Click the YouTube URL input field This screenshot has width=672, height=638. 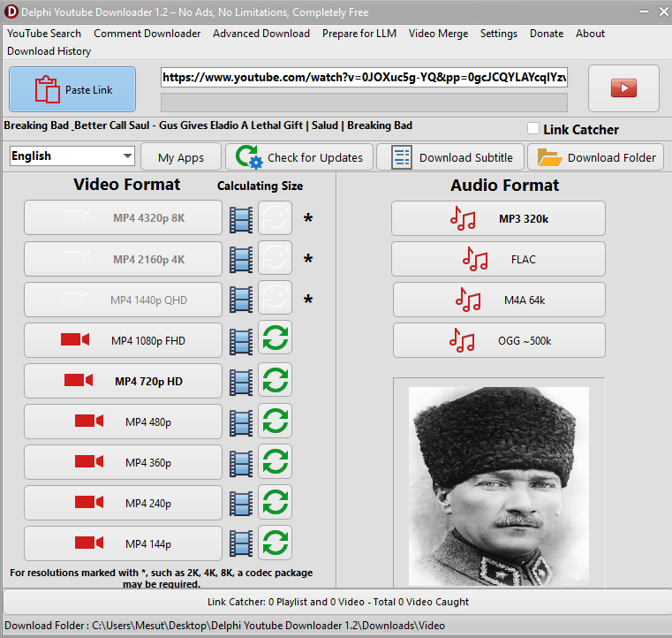coord(365,77)
